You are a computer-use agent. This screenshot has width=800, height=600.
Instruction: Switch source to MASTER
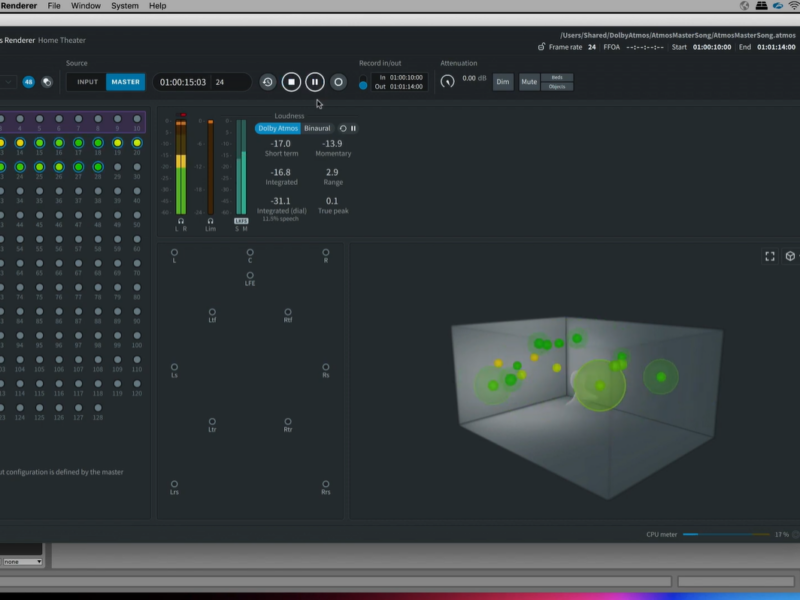click(x=125, y=82)
